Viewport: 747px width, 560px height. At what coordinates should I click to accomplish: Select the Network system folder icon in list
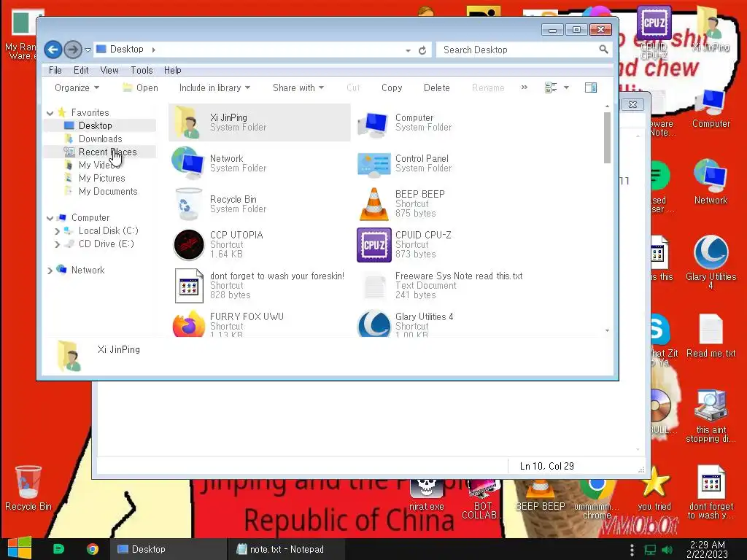(188, 163)
